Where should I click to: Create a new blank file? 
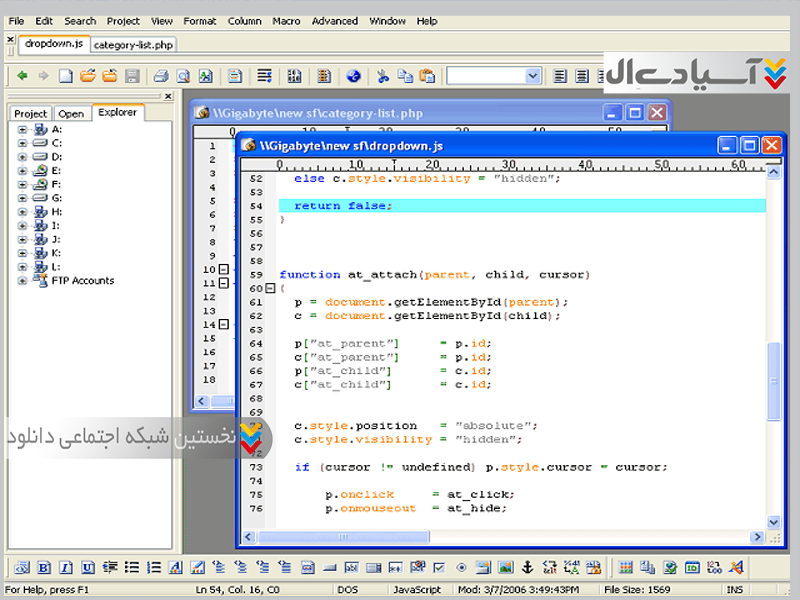65,76
